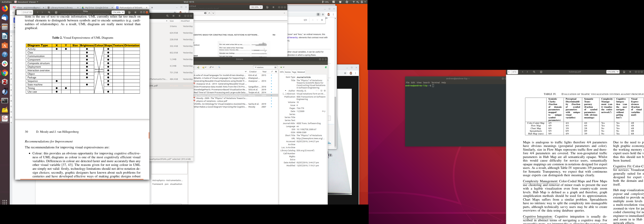Click Zotero add item by identifier wand

pyautogui.click(x=198, y=67)
